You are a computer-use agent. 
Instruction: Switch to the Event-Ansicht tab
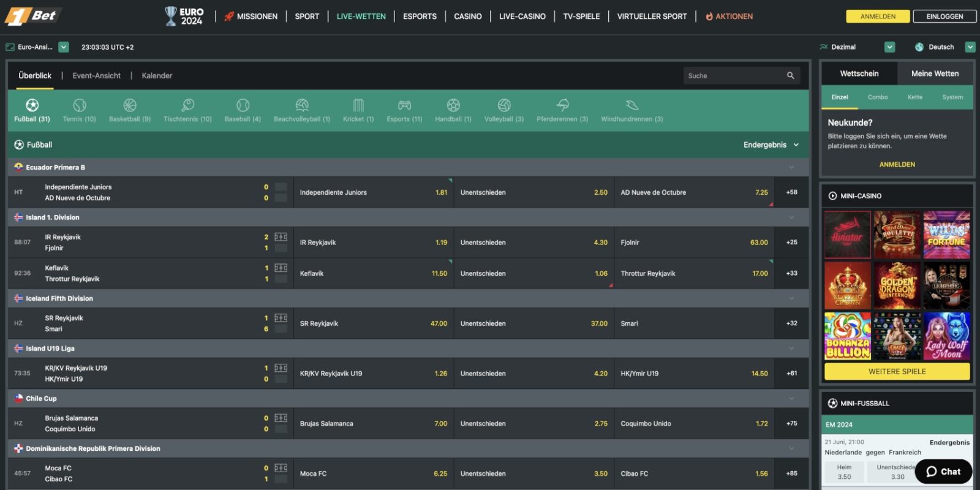click(97, 76)
